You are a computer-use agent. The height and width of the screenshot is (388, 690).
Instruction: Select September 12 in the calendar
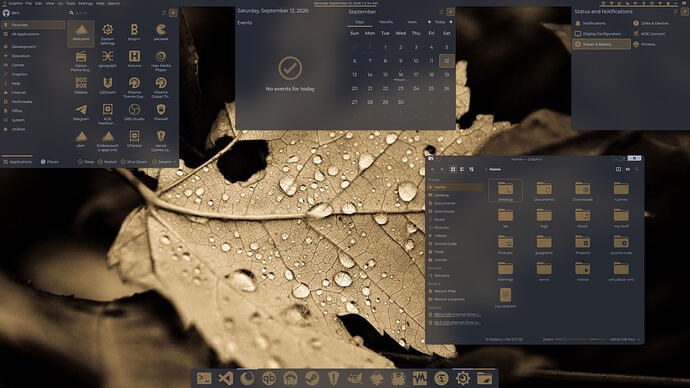447,61
